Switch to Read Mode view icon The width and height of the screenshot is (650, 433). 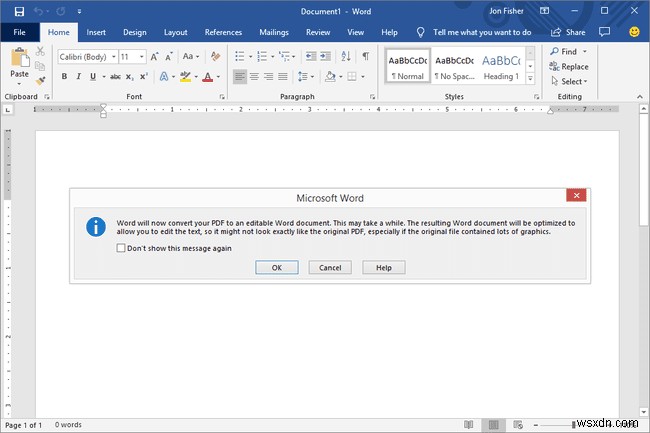(468, 424)
